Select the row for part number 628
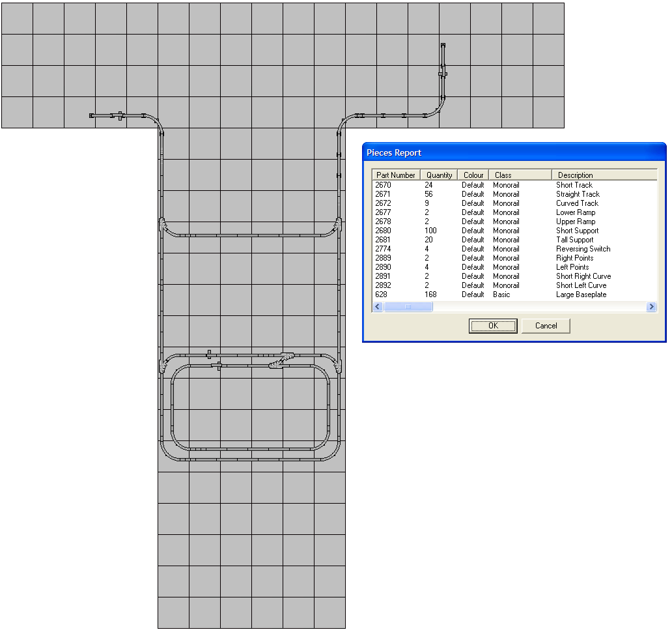 (x=514, y=294)
